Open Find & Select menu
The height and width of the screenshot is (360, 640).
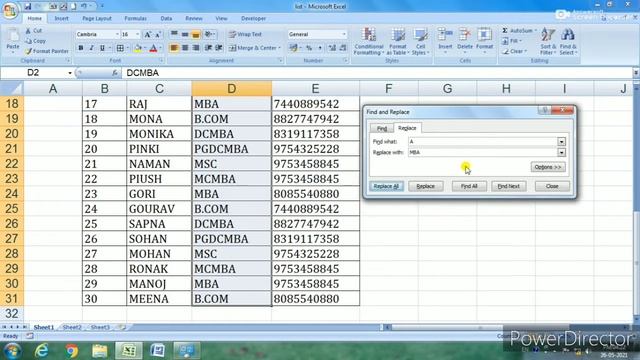pyautogui.click(x=568, y=41)
